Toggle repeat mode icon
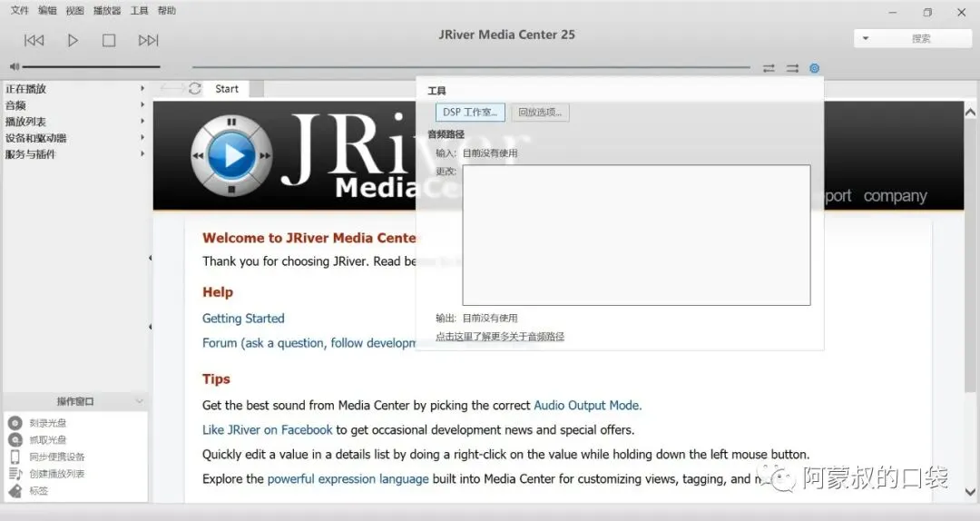 [x=769, y=68]
